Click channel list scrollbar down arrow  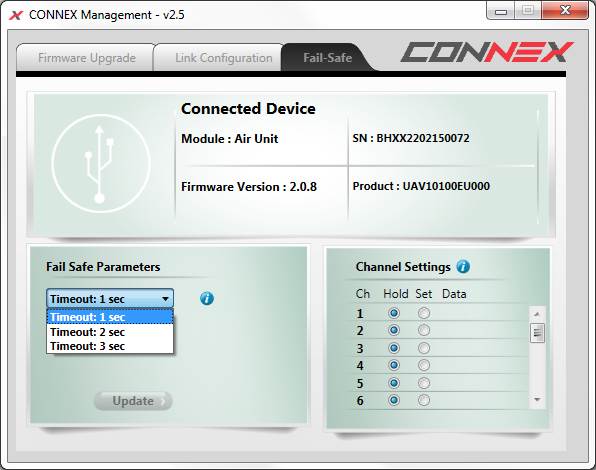pos(537,400)
